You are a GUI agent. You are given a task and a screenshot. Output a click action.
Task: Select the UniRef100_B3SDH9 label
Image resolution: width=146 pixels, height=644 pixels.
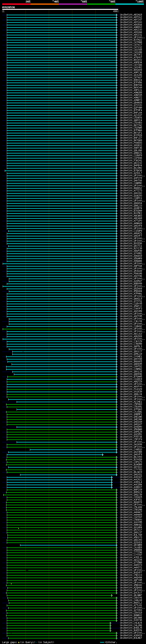click(131, 211)
